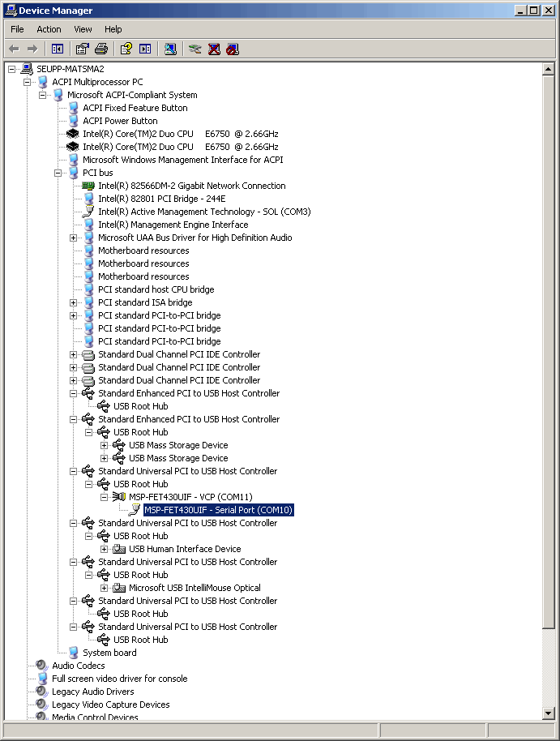Click the Gigabit Network Connection adapter icon
The height and width of the screenshot is (741, 560).
[88, 186]
